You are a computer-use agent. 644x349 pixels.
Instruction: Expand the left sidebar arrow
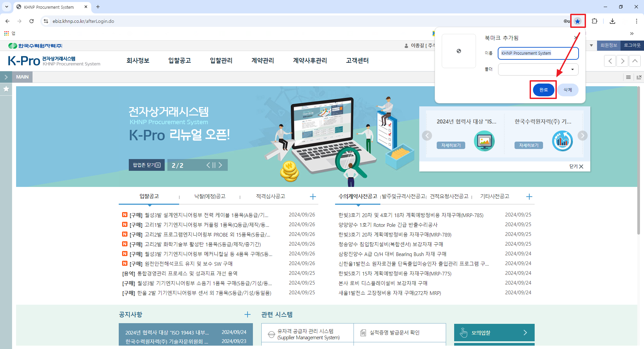(6, 77)
